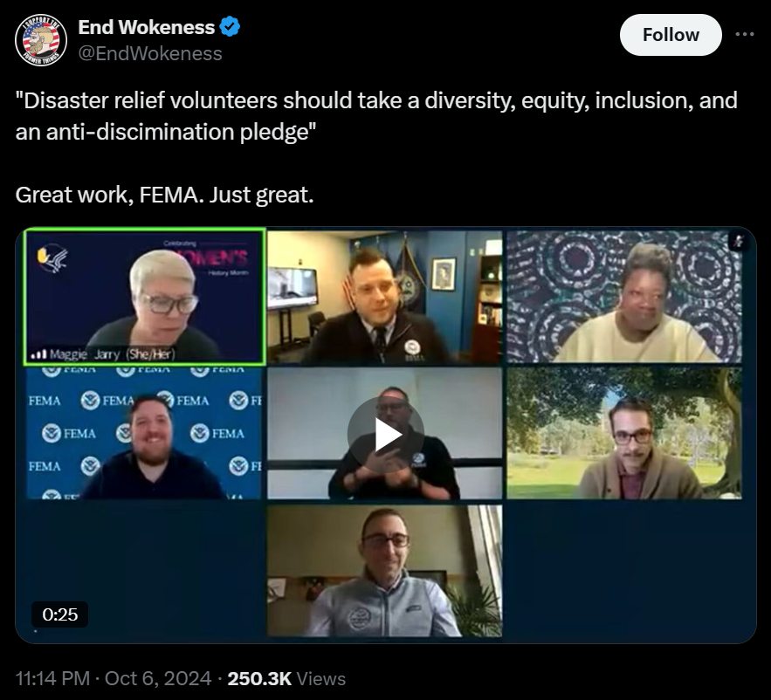Open the @EndWokeness handle link
The image size is (771, 700).
pyautogui.click(x=150, y=53)
